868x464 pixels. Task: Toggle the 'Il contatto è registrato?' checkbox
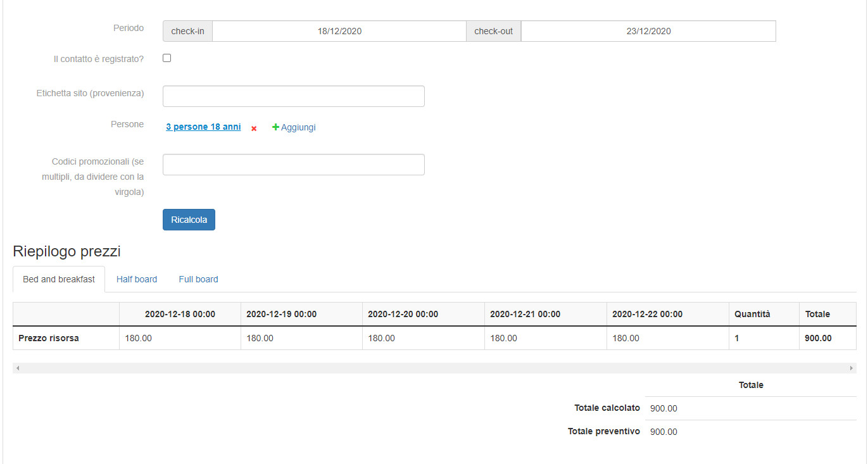click(167, 58)
